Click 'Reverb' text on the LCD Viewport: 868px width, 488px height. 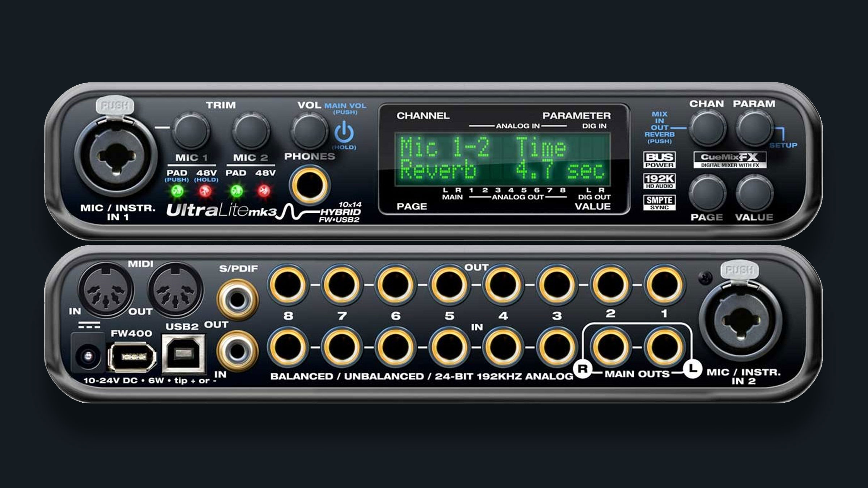coord(438,170)
